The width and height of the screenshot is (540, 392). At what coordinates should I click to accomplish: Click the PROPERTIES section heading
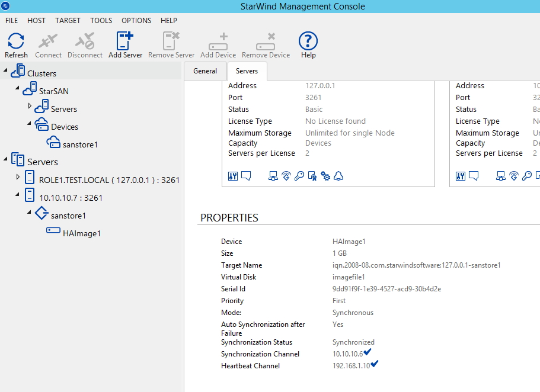coord(229,218)
